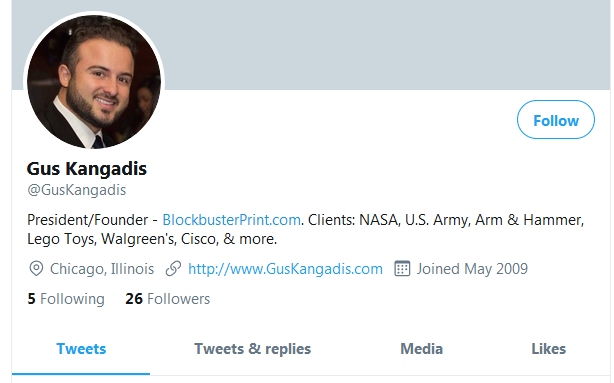This screenshot has height=383, width=614.
Task: Click the calendar icon next to Joined date
Action: (402, 269)
